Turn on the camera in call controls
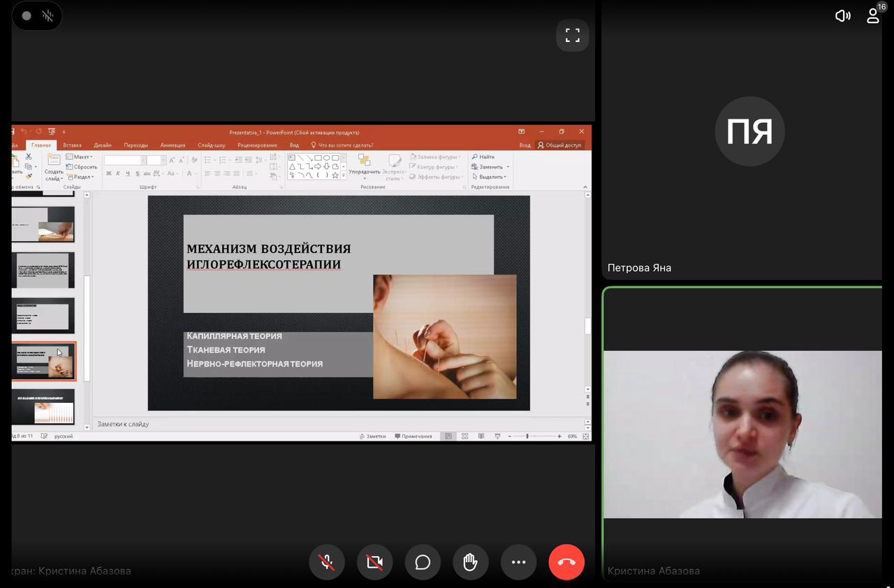Viewport: 894px width, 588px height. [375, 562]
